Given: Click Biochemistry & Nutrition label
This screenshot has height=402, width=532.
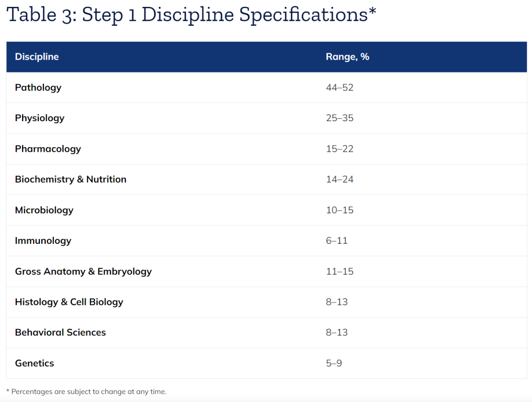Looking at the screenshot, I should (70, 179).
